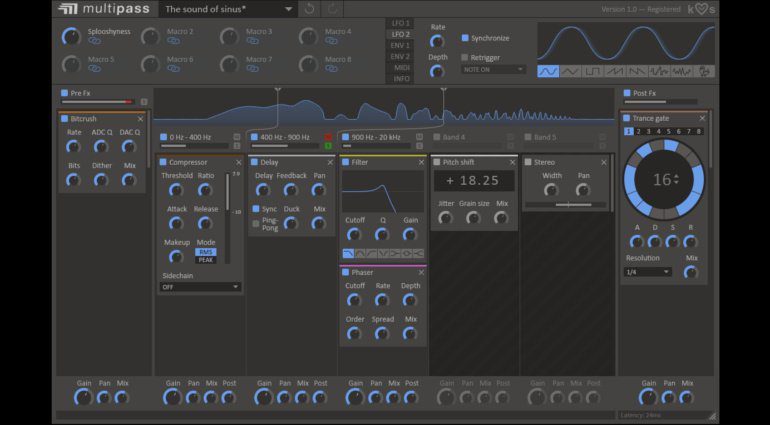Image resolution: width=770 pixels, height=425 pixels.
Task: Select the MIDI tab
Action: pos(401,67)
